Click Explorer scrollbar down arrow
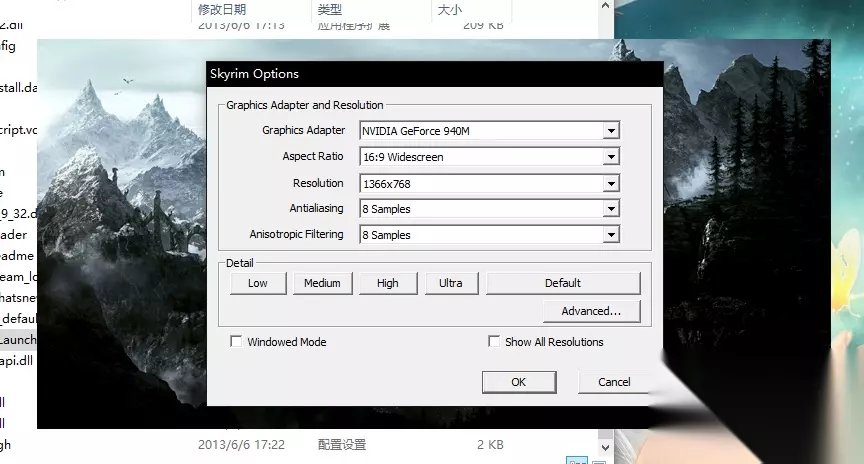Screen dimensions: 864x464 [x=605, y=447]
